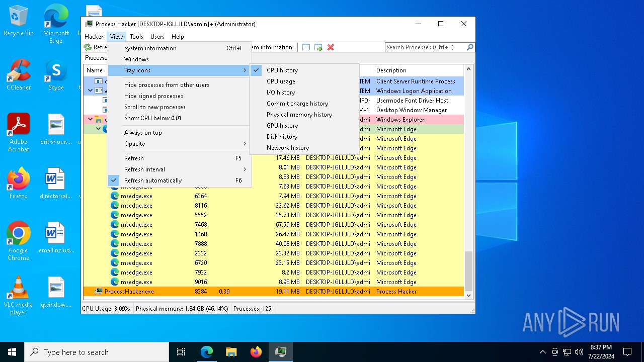The height and width of the screenshot is (362, 644).
Task: Open Windows Start menu
Action: click(12, 352)
